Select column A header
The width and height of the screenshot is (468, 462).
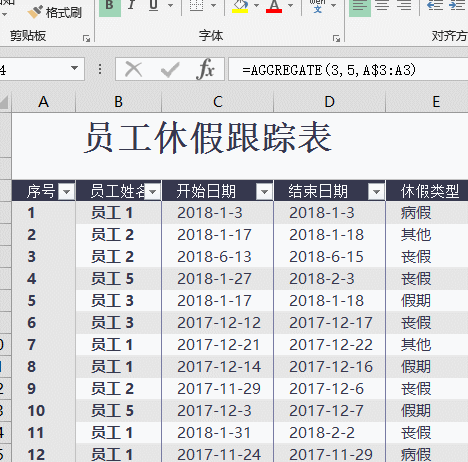(x=43, y=102)
